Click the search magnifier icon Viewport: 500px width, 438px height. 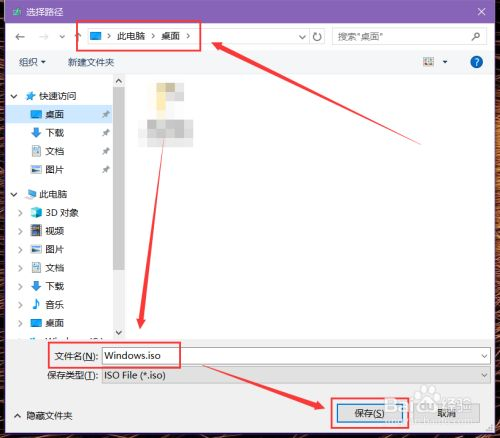coord(476,36)
